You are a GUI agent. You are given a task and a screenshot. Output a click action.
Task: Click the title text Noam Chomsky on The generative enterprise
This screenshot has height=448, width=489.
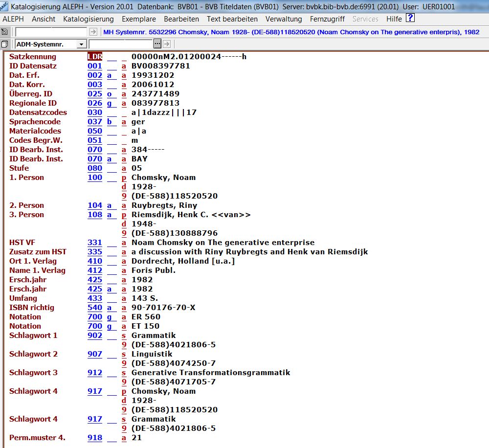click(223, 243)
